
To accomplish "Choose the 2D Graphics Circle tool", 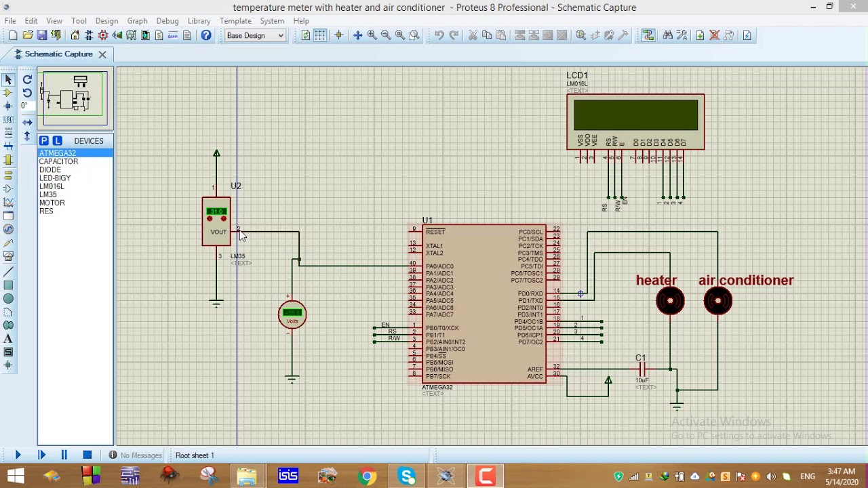I will coord(8,298).
